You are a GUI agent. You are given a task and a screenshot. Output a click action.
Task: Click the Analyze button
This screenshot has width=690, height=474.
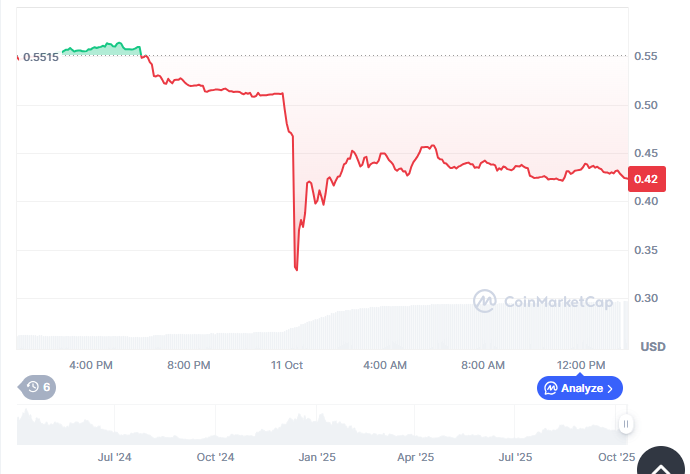tap(580, 388)
